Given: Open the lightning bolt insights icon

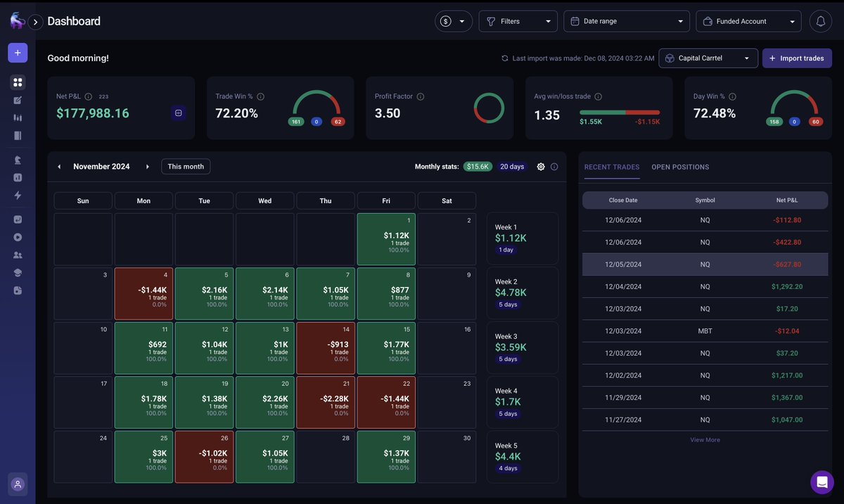Looking at the screenshot, I should pos(18,195).
